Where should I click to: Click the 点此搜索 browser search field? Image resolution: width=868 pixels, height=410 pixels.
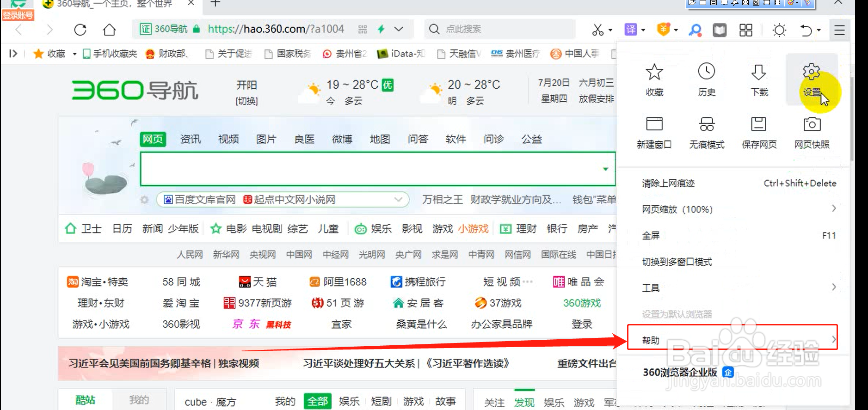pos(500,29)
